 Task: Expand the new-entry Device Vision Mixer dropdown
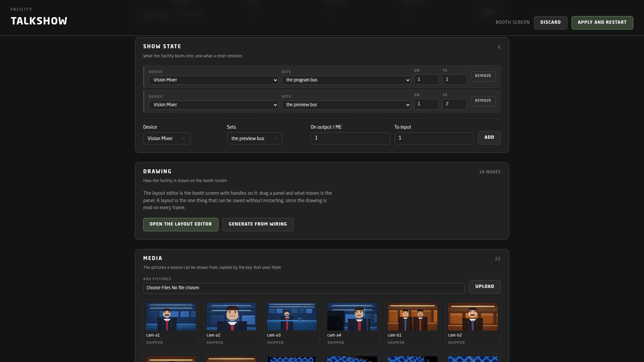167,138
